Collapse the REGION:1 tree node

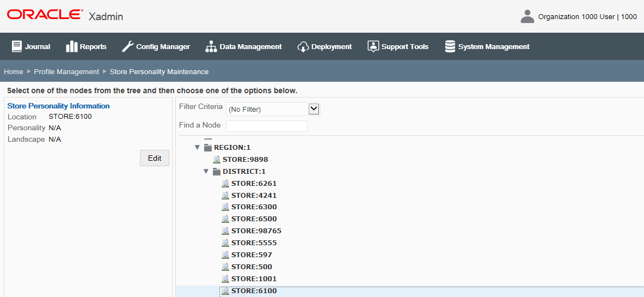(198, 147)
